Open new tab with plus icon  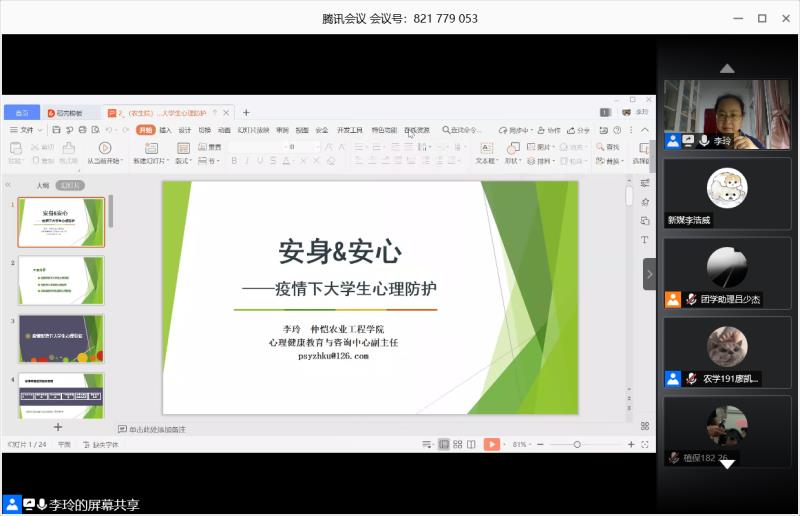[246, 113]
